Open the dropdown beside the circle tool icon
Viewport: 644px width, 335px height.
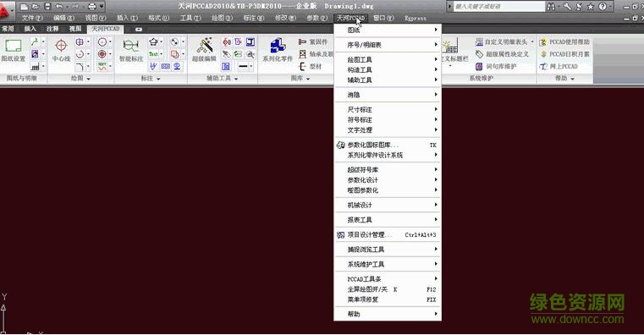pyautogui.click(x=110, y=42)
